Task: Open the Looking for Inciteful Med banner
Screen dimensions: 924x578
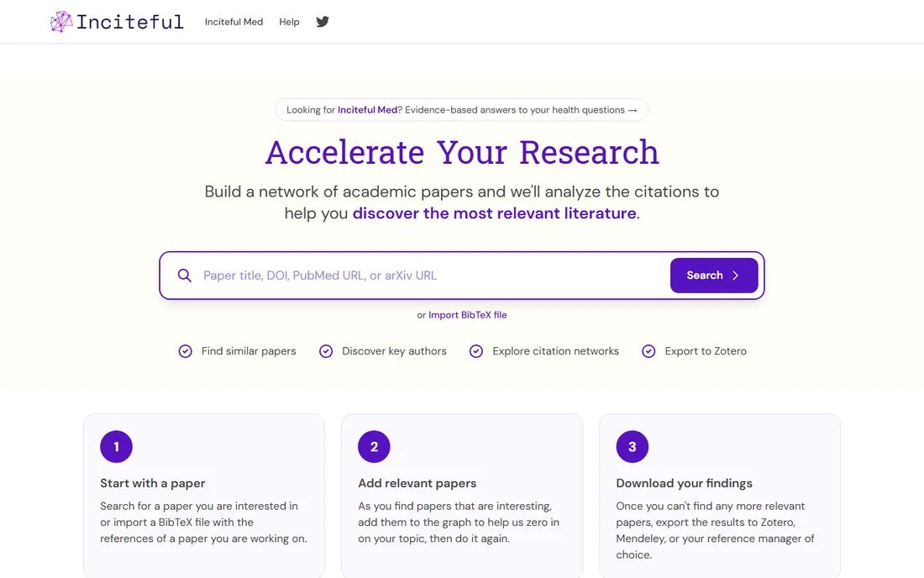Action: pos(462,109)
